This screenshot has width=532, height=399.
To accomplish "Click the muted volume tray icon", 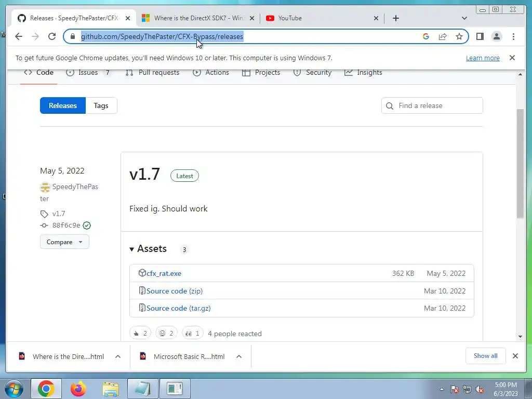I will [x=480, y=390].
